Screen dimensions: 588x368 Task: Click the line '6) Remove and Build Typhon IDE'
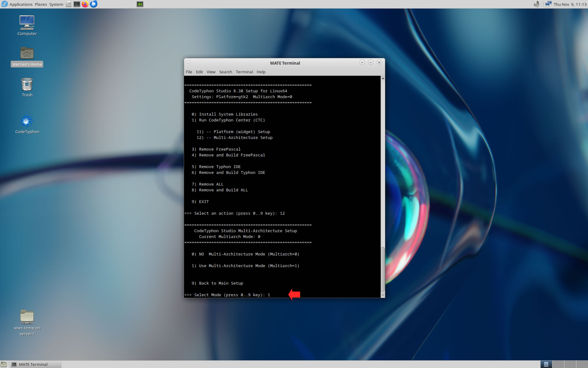(x=228, y=172)
